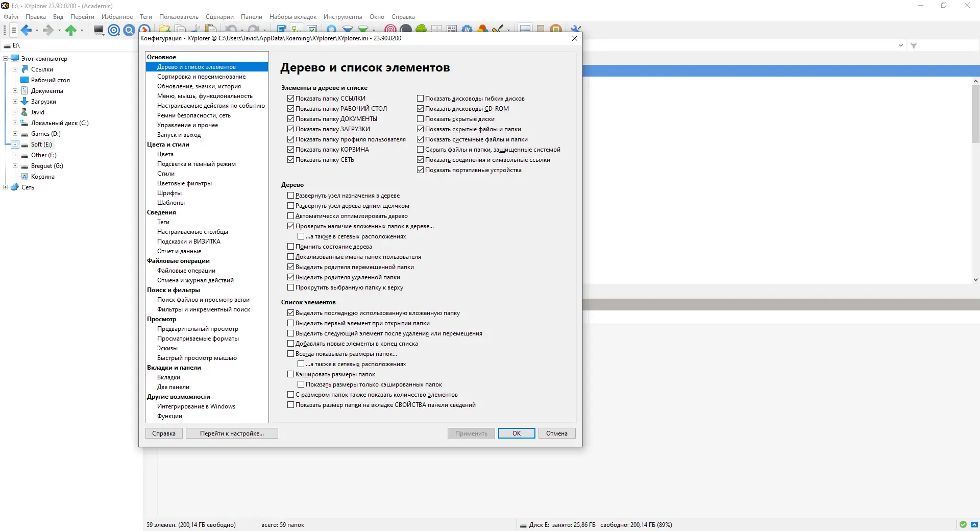The image size is (980, 531).
Task: Click the Рабочий стол desktop icon
Action: [24, 80]
